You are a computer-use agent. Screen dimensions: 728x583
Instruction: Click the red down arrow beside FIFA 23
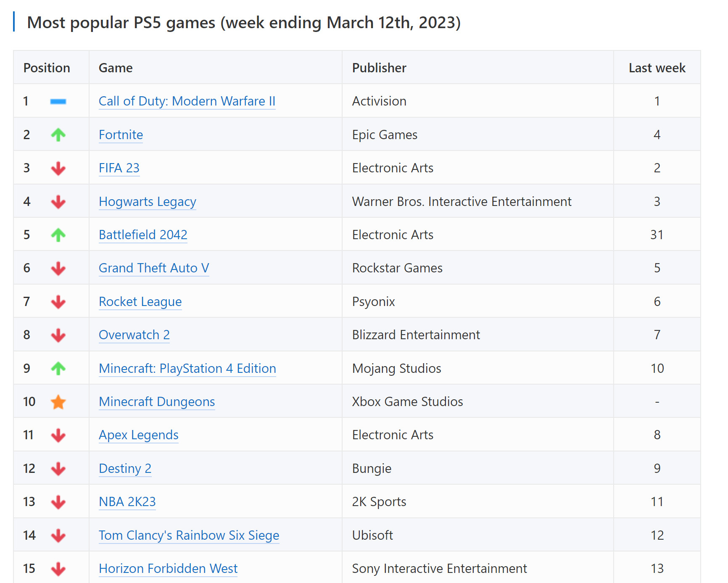(x=58, y=169)
